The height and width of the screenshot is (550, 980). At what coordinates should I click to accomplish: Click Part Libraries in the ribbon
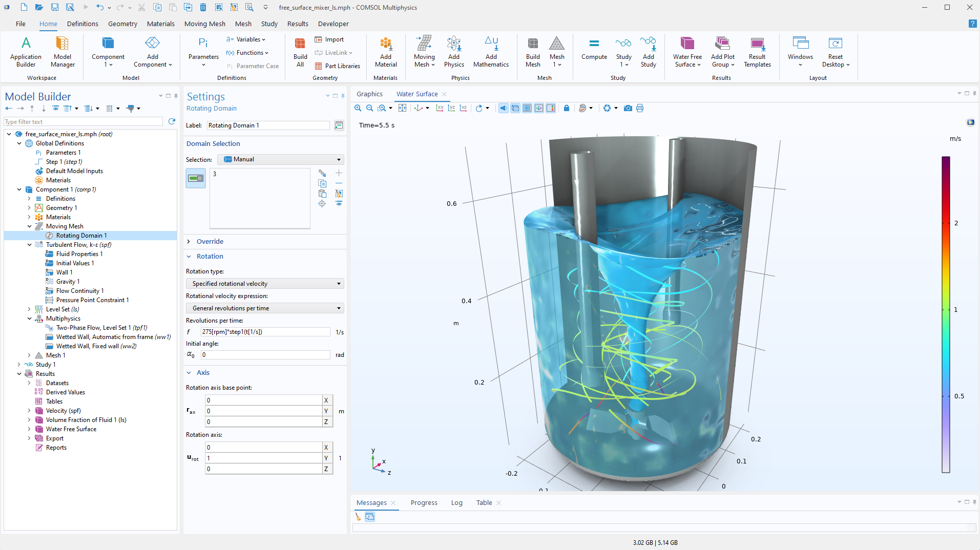pos(338,66)
